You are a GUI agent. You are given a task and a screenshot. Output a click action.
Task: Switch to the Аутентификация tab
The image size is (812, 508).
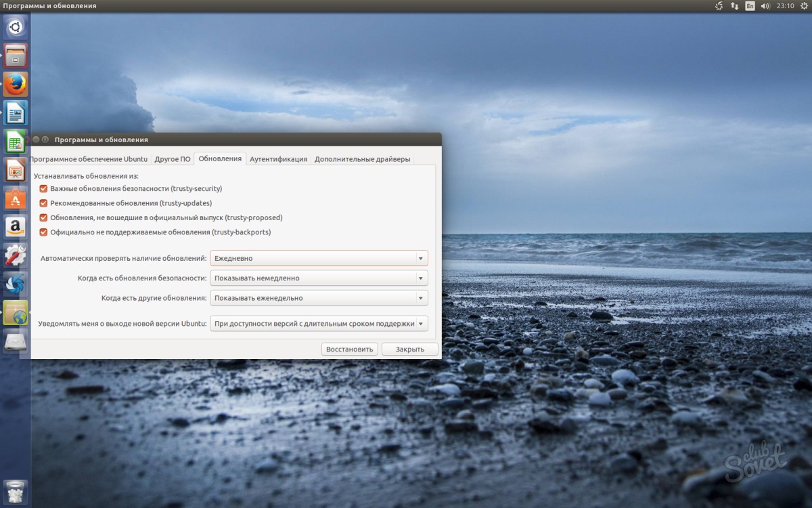(x=278, y=159)
